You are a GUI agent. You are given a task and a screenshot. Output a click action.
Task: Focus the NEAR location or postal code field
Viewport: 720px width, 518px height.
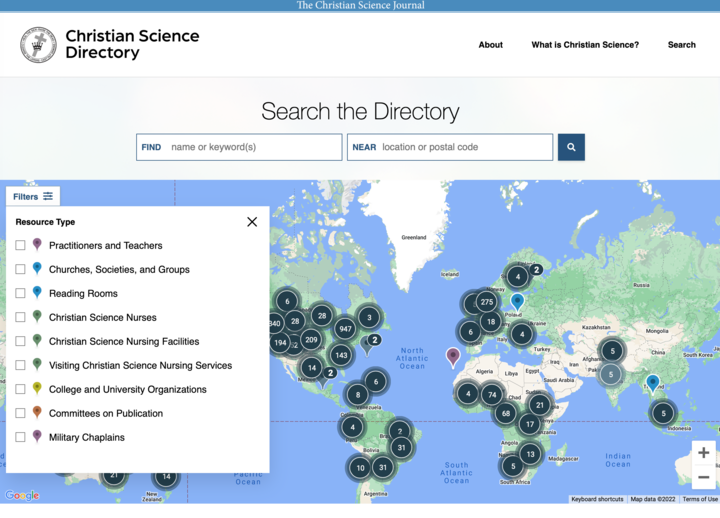point(450,147)
